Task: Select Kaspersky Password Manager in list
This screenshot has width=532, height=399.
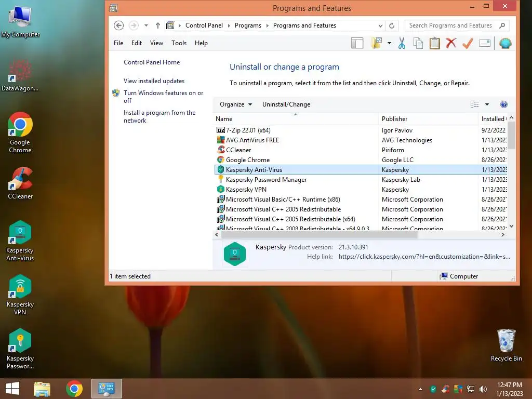Action: 361,180
